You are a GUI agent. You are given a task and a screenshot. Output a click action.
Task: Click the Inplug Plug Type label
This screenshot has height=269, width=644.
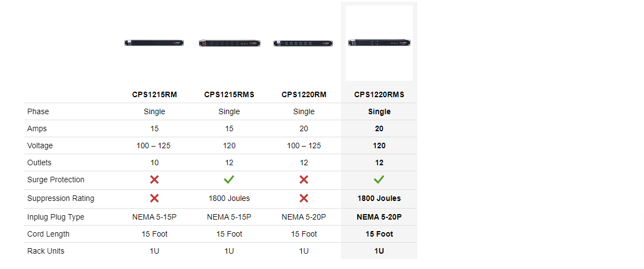click(x=55, y=217)
